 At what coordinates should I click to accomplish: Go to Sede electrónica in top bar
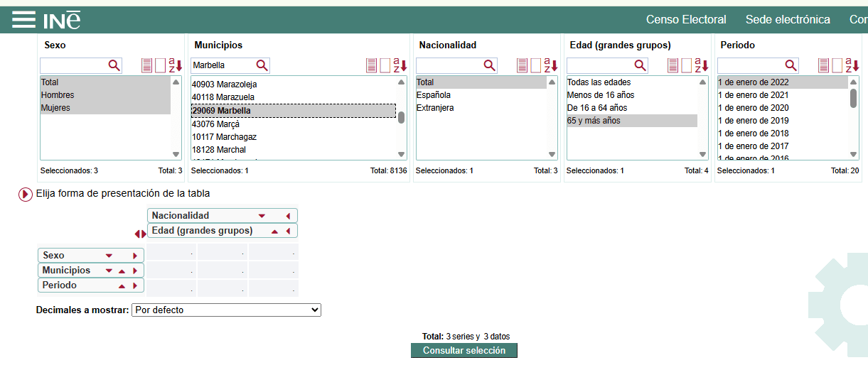coord(787,20)
